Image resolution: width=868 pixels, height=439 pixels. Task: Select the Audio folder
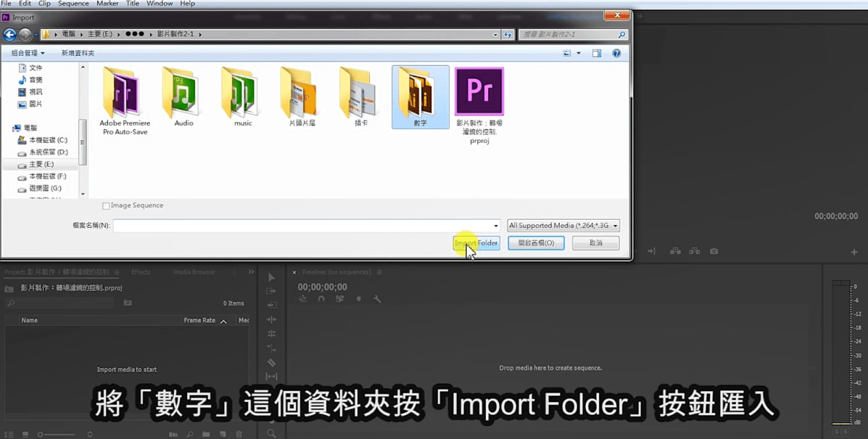pos(183,97)
